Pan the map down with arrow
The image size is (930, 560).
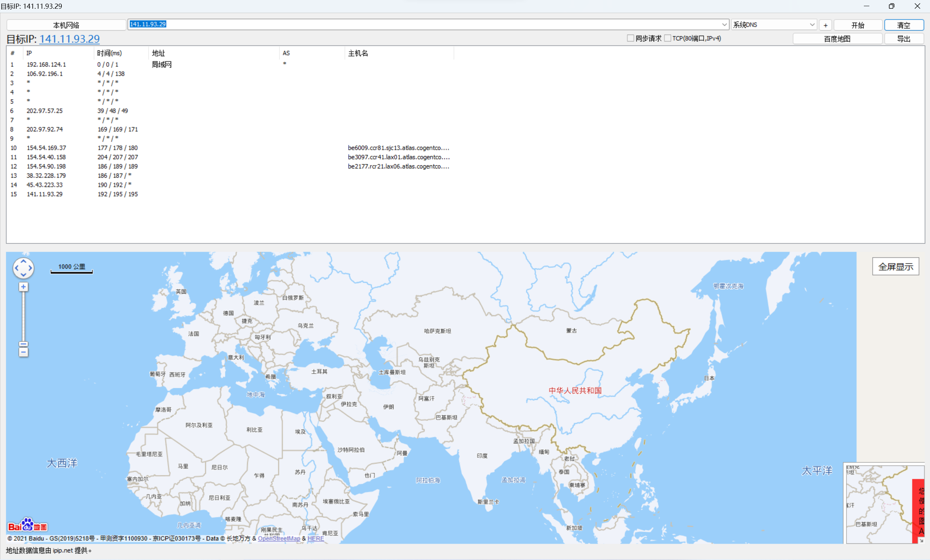tap(23, 275)
